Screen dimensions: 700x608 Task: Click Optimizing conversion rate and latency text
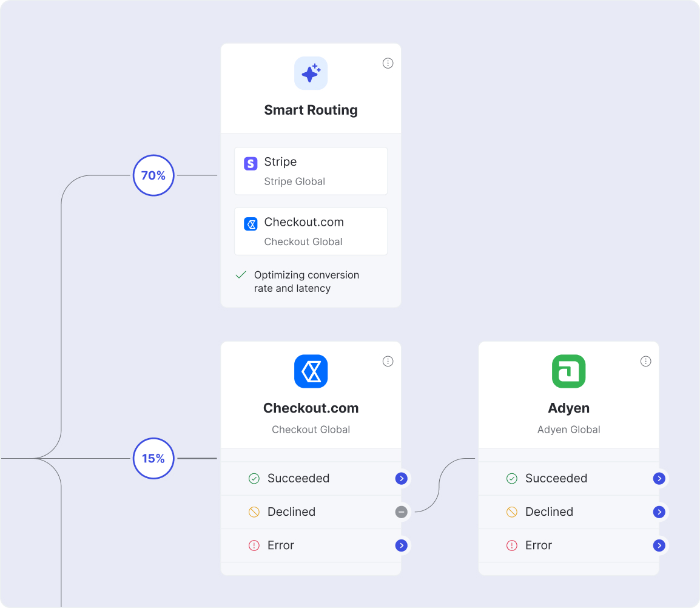pyautogui.click(x=306, y=282)
